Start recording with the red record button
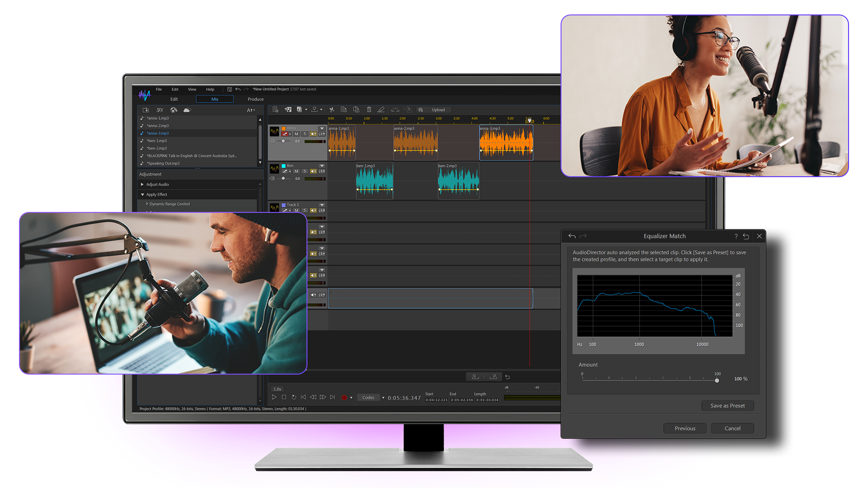The image size is (868, 488). click(344, 398)
